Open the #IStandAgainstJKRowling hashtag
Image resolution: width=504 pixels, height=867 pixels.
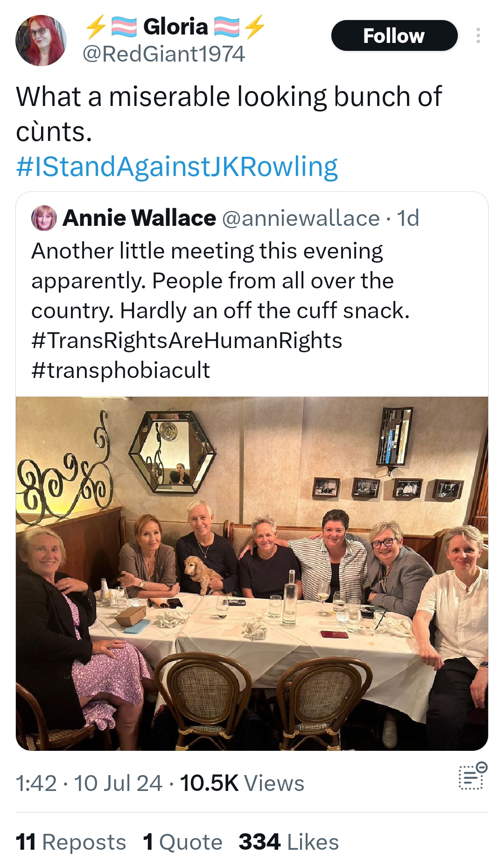pos(177,167)
